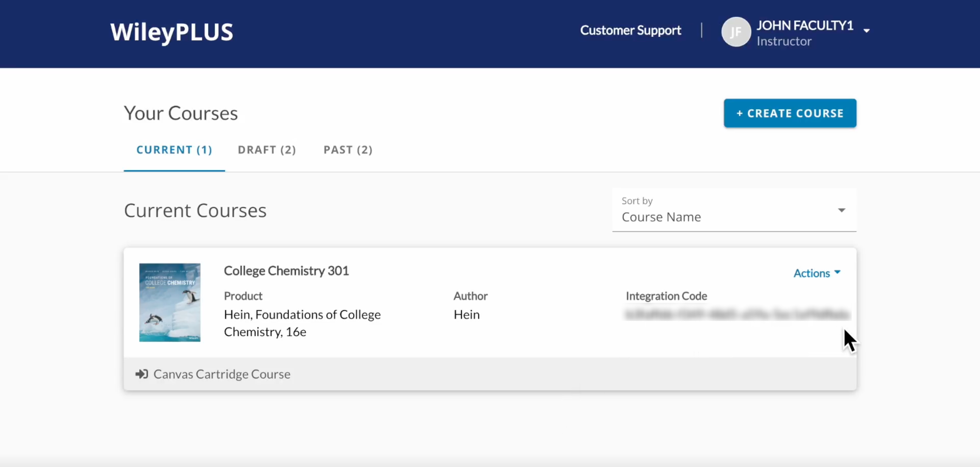980x467 pixels.
Task: Click the Your Courses heading
Action: (181, 113)
